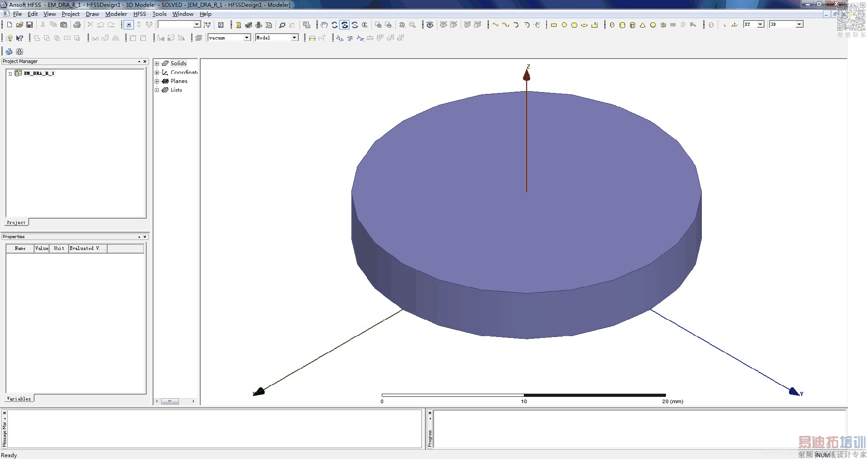Screen dimensions: 868x459
Task: Select the Solids tree item
Action: [178, 63]
